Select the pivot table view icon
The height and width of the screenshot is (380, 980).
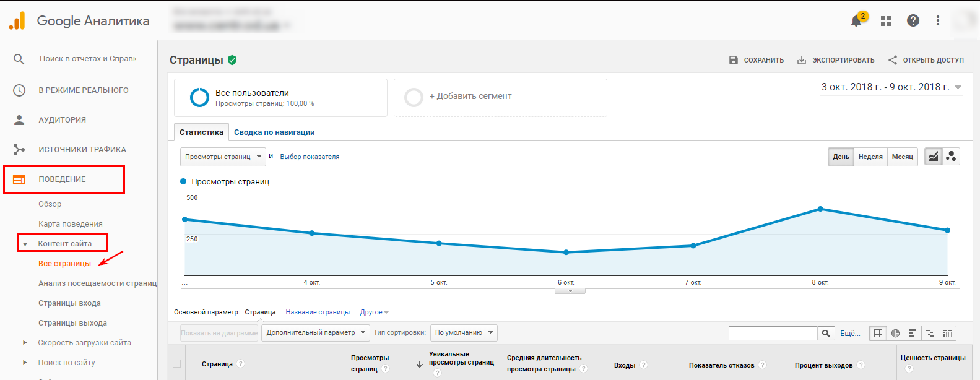[x=947, y=333]
